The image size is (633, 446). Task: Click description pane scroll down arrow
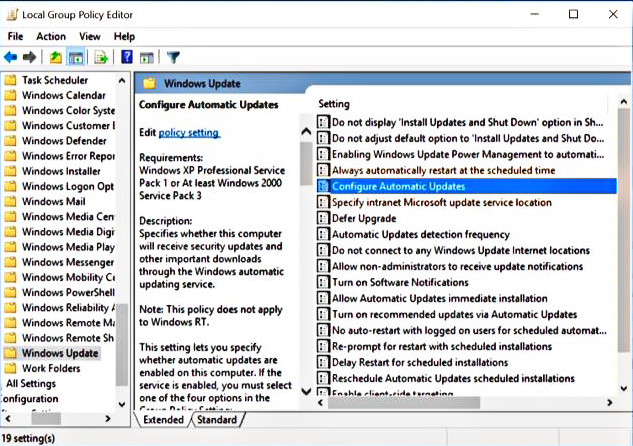tap(306, 391)
